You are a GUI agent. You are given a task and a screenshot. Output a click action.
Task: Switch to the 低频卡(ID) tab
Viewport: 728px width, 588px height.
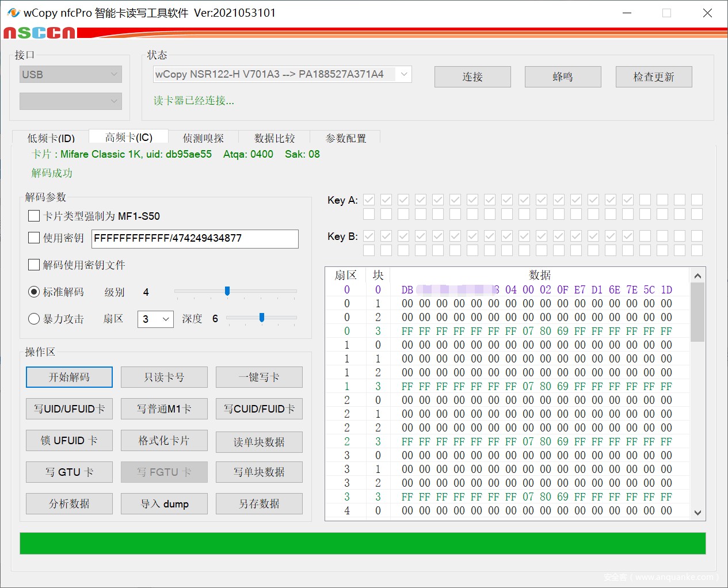[51, 138]
